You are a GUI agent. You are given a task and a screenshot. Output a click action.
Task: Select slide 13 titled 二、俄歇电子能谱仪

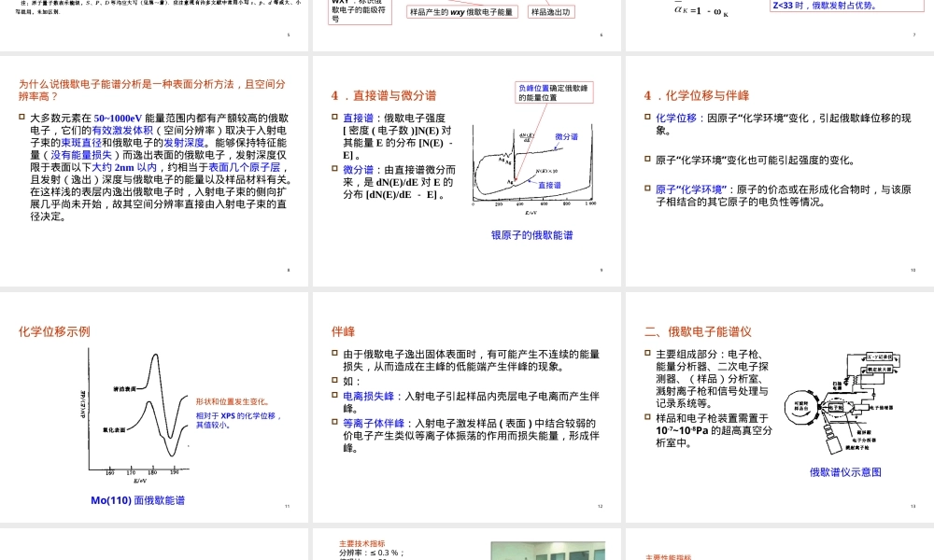coord(780,407)
